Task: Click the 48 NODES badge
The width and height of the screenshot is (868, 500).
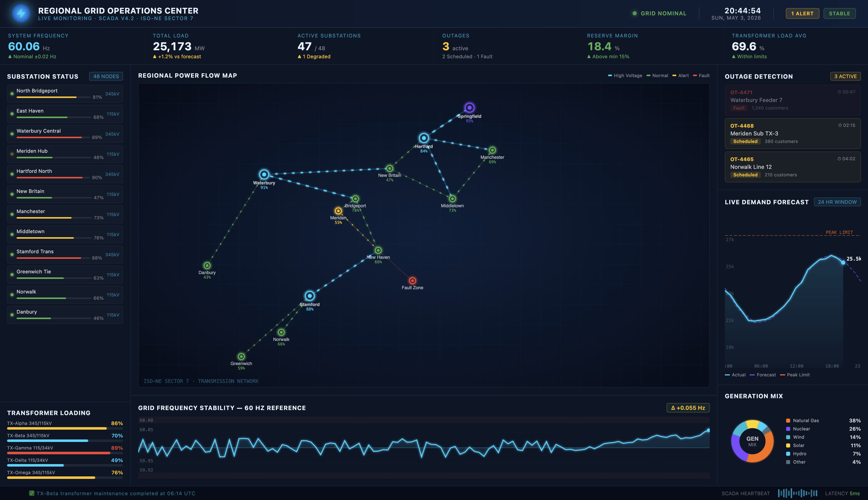Action: 106,76
